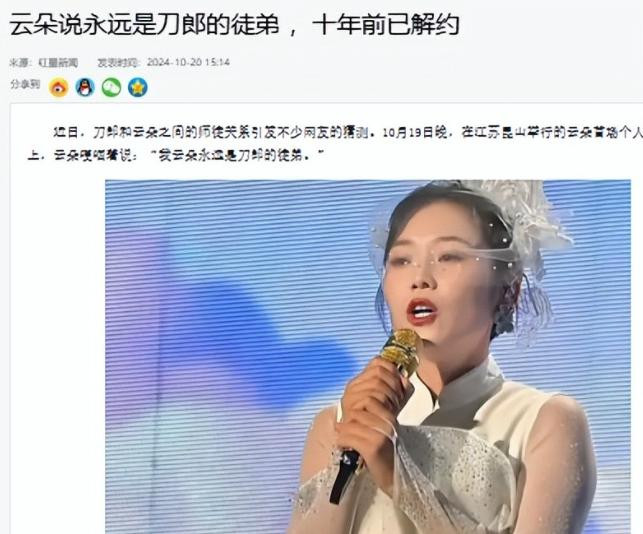Viewport: 643px width, 534px height.
Task: Share the article to Sina Weibo
Action: [x=58, y=87]
